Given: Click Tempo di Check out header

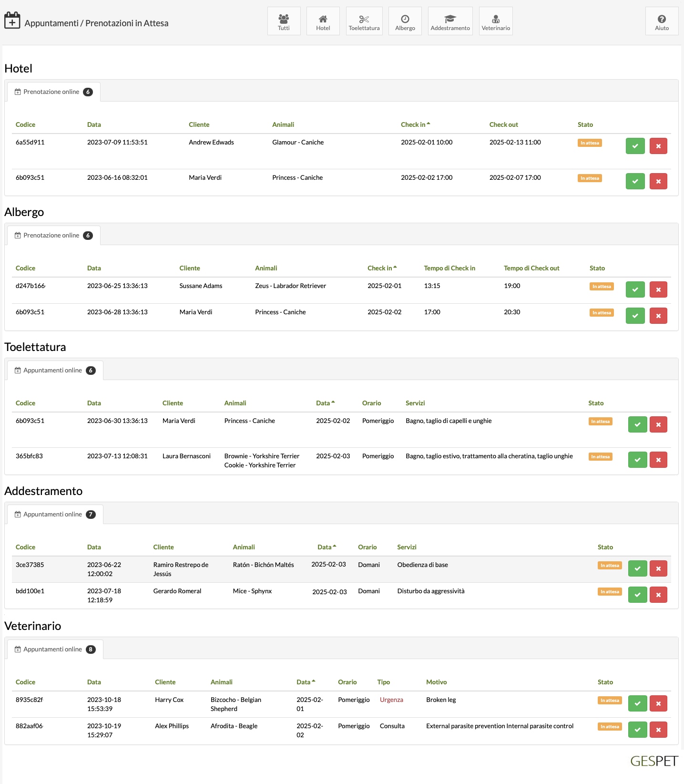Looking at the screenshot, I should click(x=531, y=268).
